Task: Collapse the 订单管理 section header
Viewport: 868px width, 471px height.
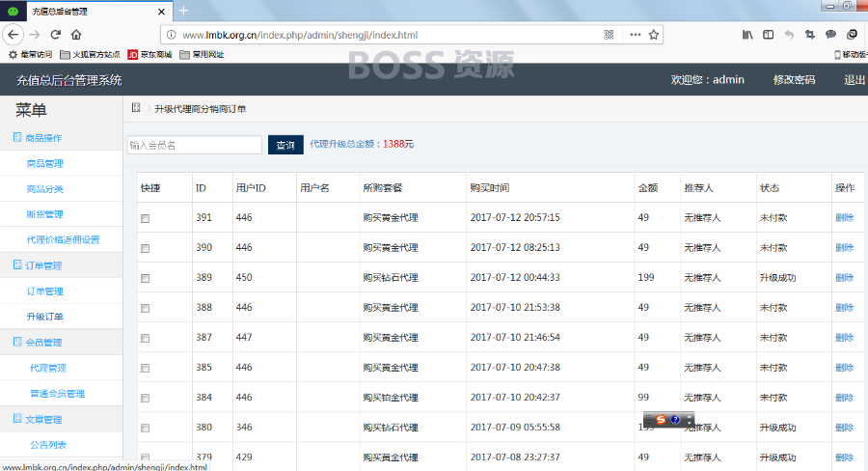Action: (43, 265)
